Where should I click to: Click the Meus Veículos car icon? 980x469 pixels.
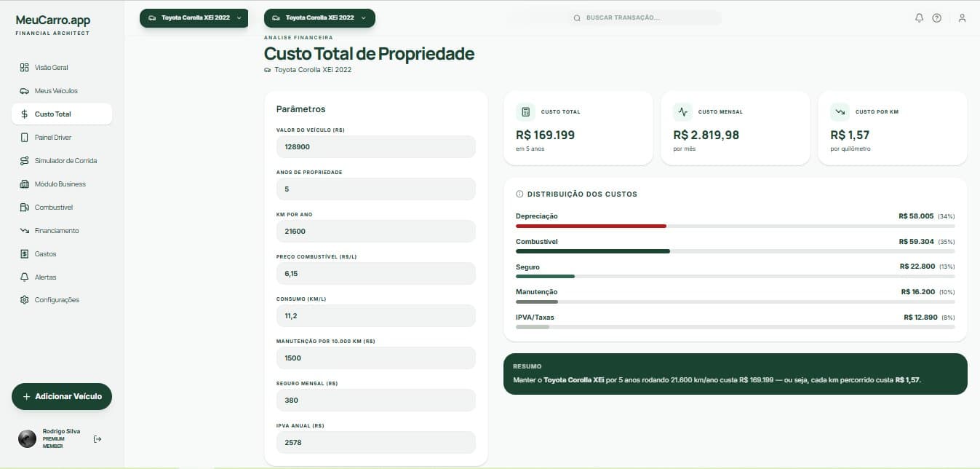pos(24,91)
